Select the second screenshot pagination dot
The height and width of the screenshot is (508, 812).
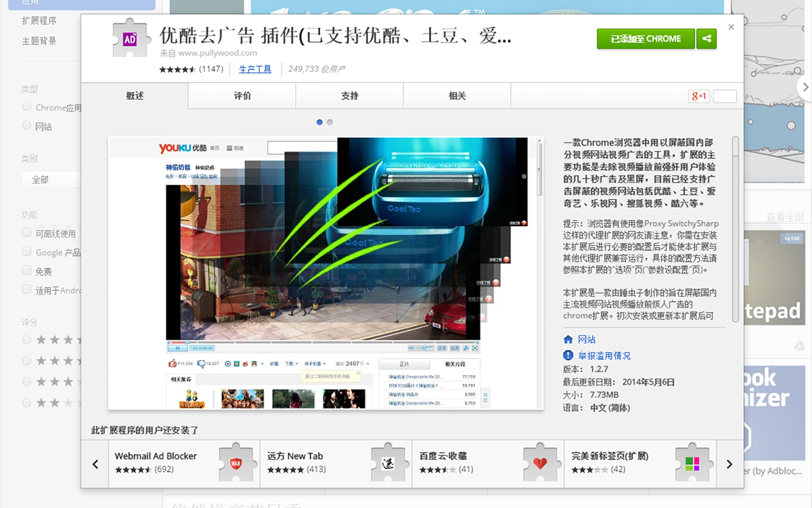[330, 122]
